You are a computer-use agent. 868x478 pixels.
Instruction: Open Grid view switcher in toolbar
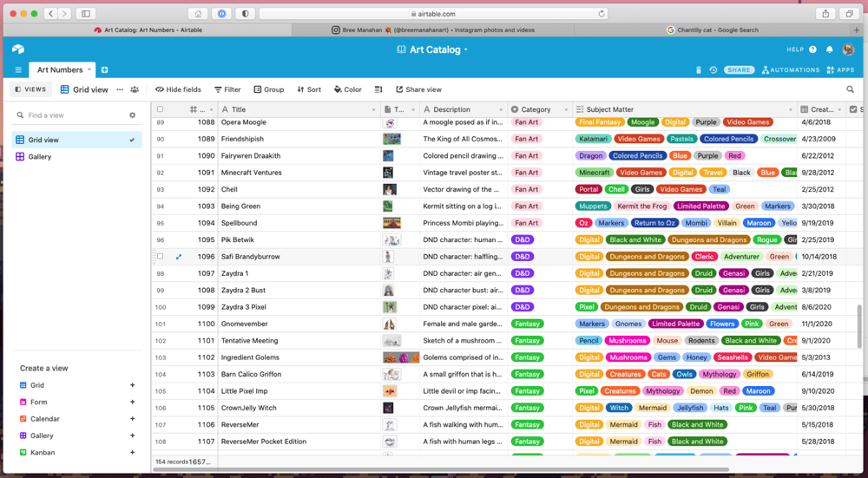[84, 89]
